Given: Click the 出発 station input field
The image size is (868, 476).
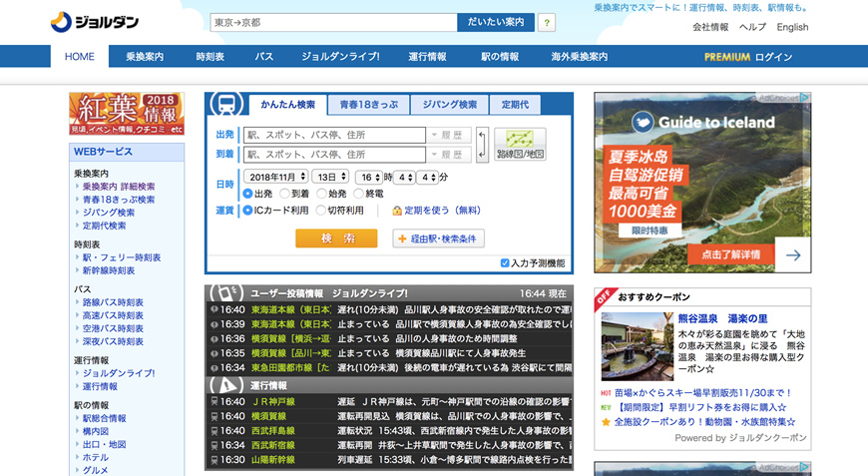Looking at the screenshot, I should 334,135.
